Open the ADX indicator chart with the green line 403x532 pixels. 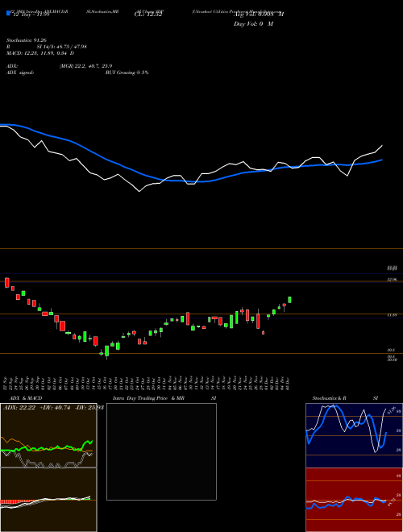point(48,435)
